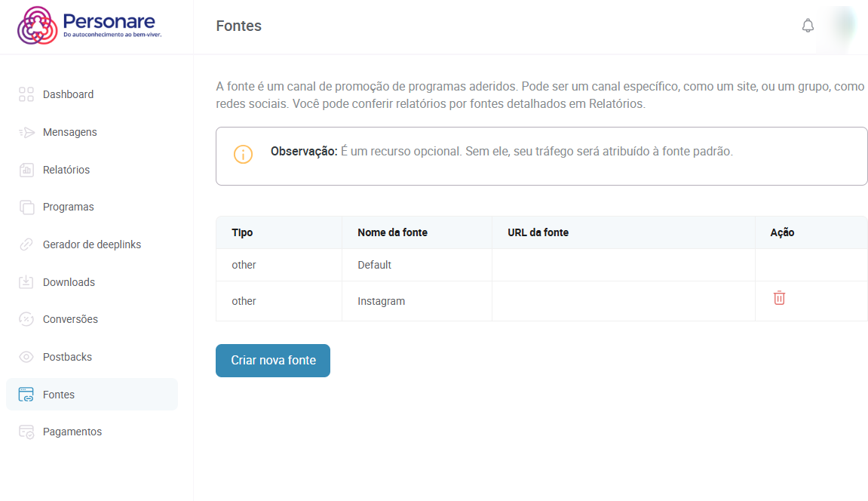The width and height of the screenshot is (868, 501).
Task: Click the Mensagens paper plane icon
Action: (x=26, y=132)
